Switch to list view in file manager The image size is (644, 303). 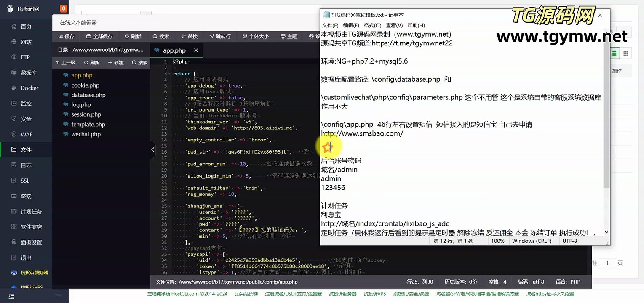pyautogui.click(x=614, y=53)
